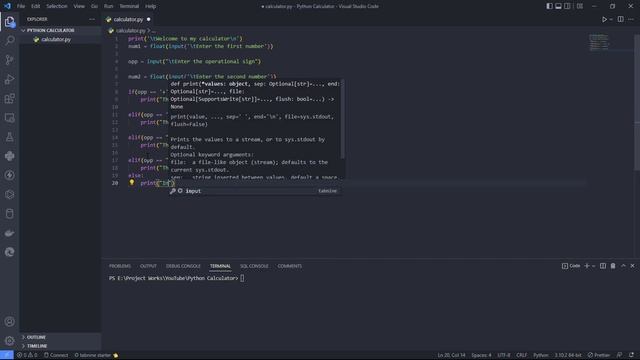Select the TERMINAL panel tab
This screenshot has height=360, width=640.
[x=220, y=266]
